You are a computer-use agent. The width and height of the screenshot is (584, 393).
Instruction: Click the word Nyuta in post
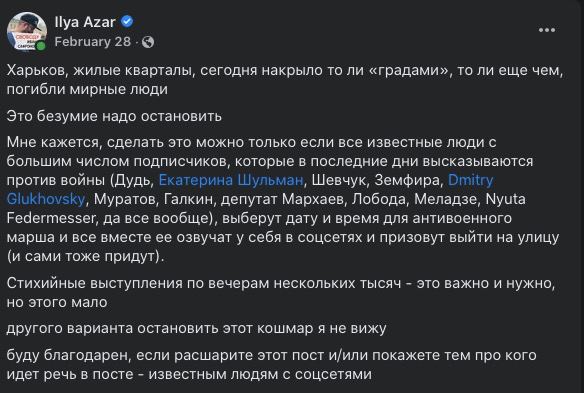505,199
